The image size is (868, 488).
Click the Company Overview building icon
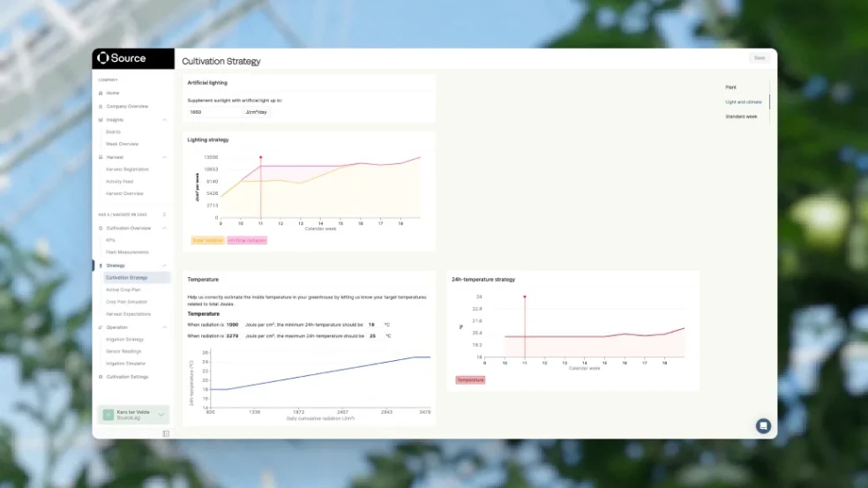tap(101, 106)
